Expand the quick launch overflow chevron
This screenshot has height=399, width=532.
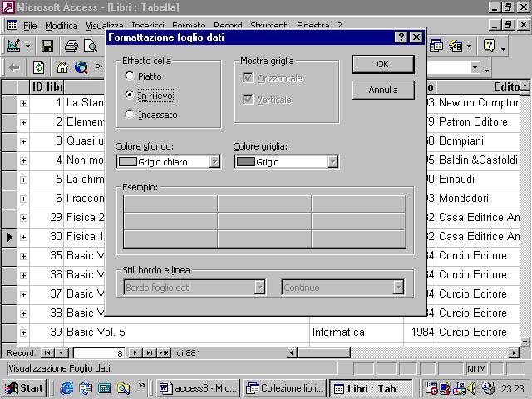[x=142, y=385]
